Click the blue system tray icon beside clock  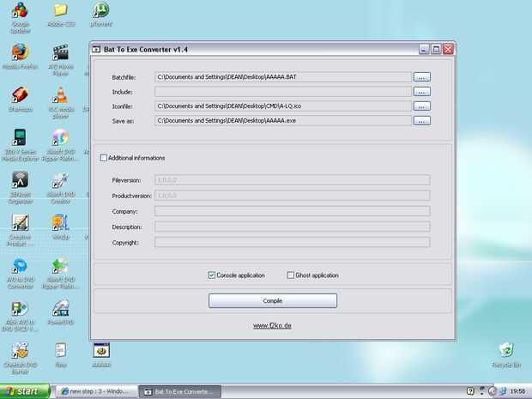pyautogui.click(x=503, y=391)
